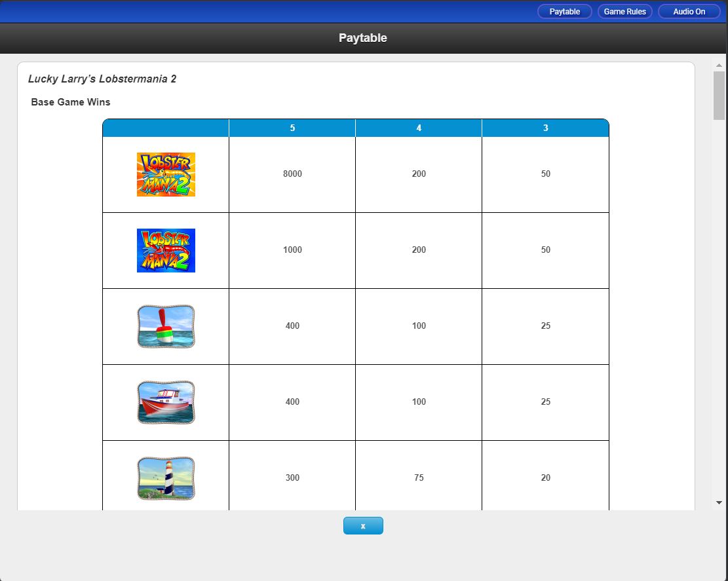728x581 pixels.
Task: Click the column header labeled 3
Action: 545,128
